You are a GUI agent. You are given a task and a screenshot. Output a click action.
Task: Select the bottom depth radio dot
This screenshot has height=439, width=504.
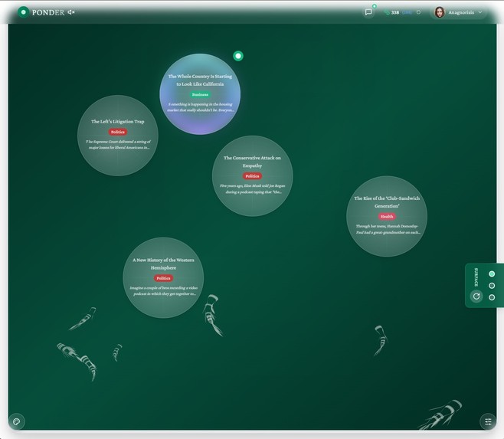(492, 297)
